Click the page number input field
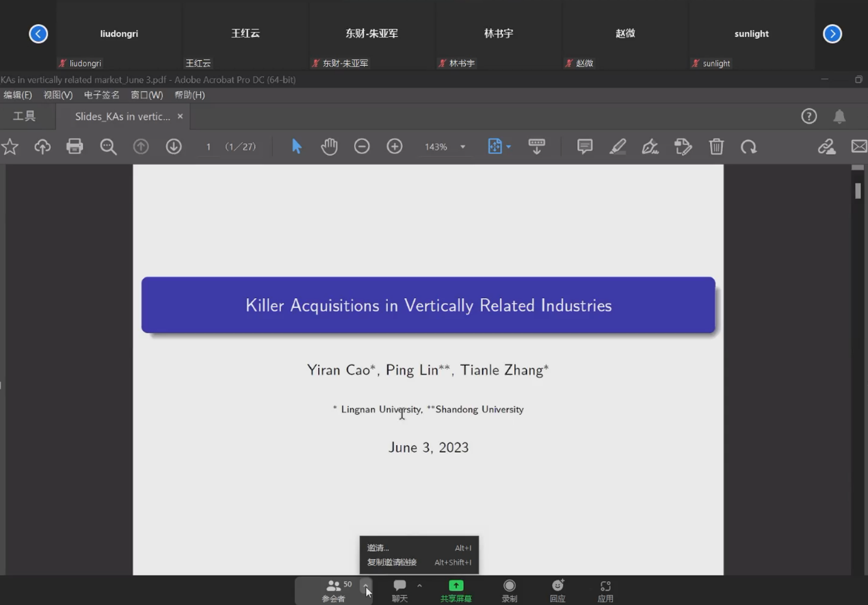 [209, 147]
